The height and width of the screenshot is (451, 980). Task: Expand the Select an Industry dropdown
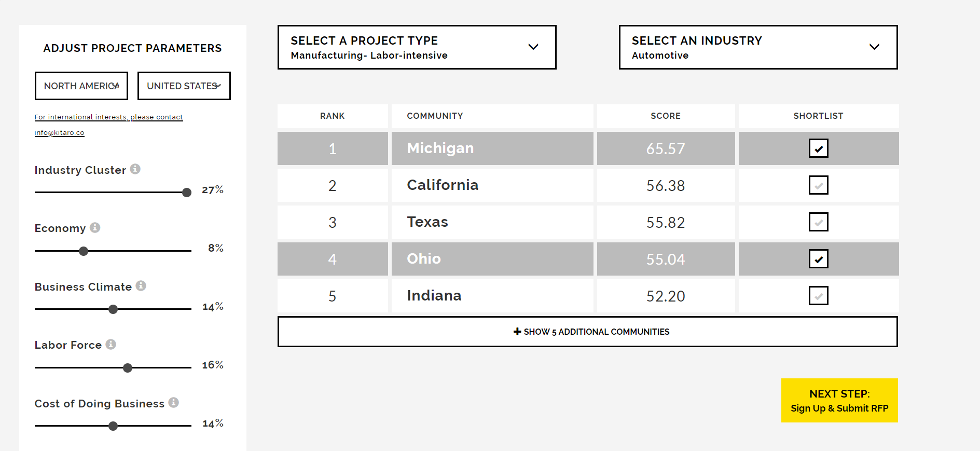tap(758, 47)
